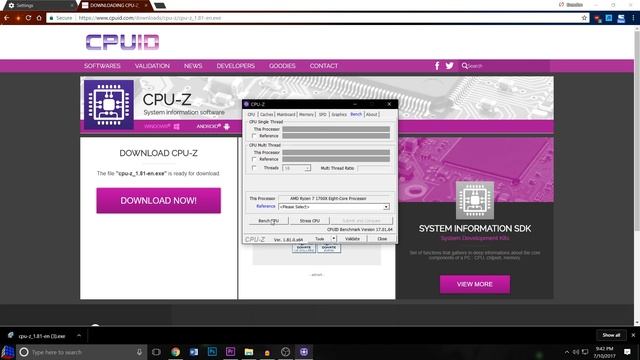Click the Validate button
The width and height of the screenshot is (640, 360).
pos(352,239)
